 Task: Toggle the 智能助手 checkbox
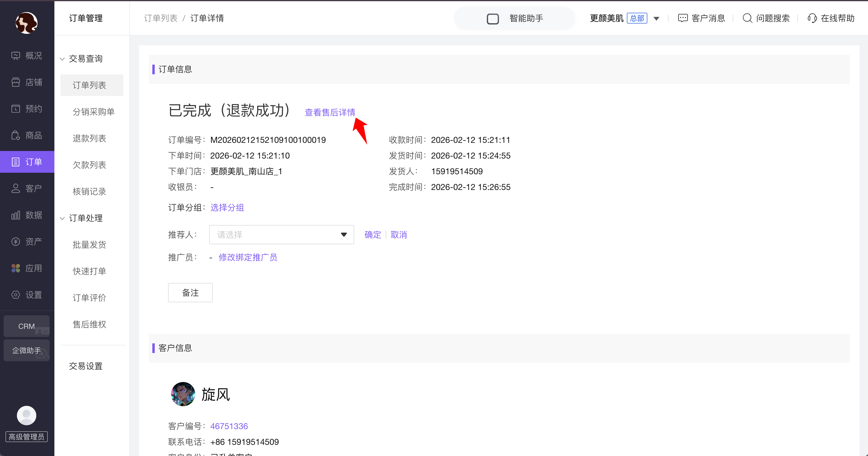[x=493, y=19]
